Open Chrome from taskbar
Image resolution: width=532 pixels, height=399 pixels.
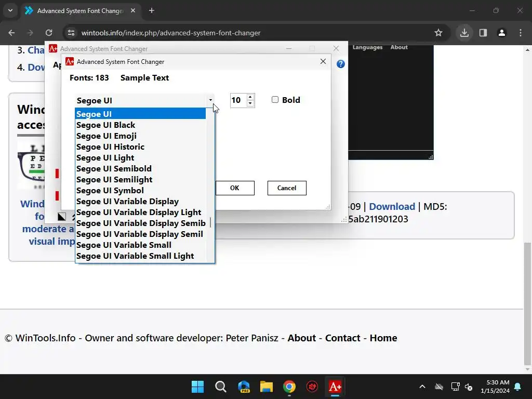point(289,387)
